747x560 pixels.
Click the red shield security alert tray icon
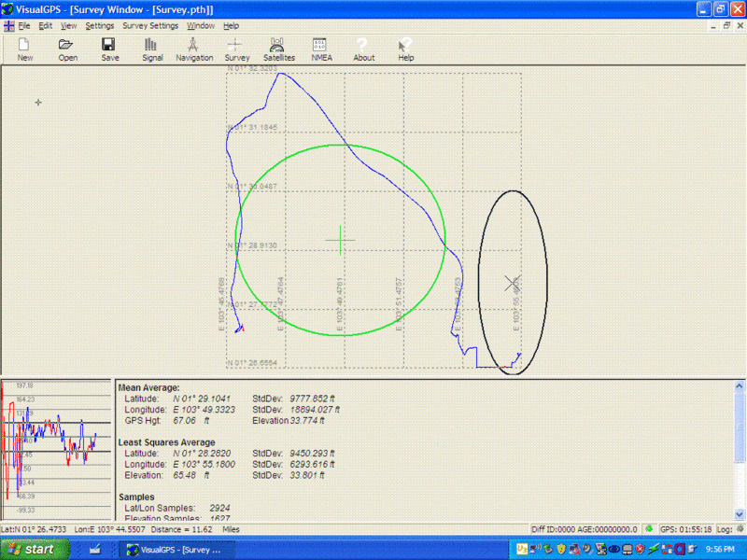pos(641,549)
